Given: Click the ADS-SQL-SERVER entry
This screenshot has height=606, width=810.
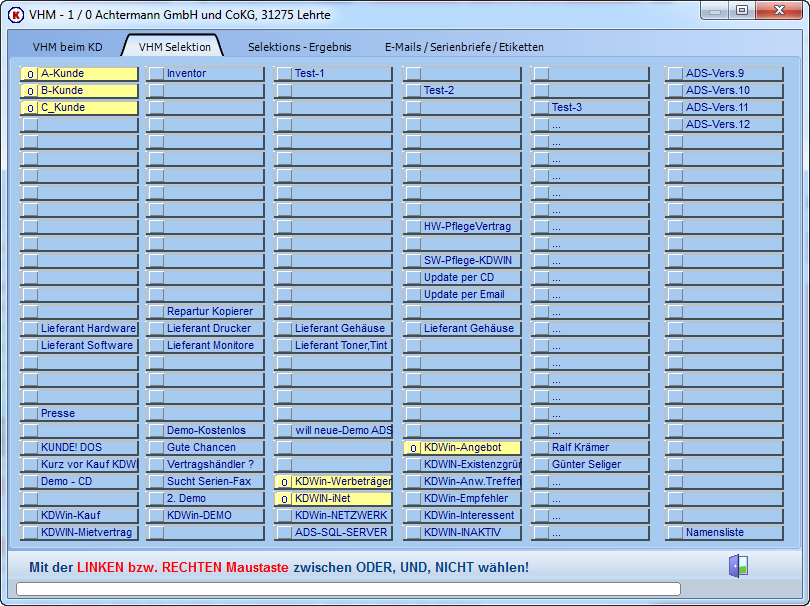Looking at the screenshot, I should [x=333, y=533].
